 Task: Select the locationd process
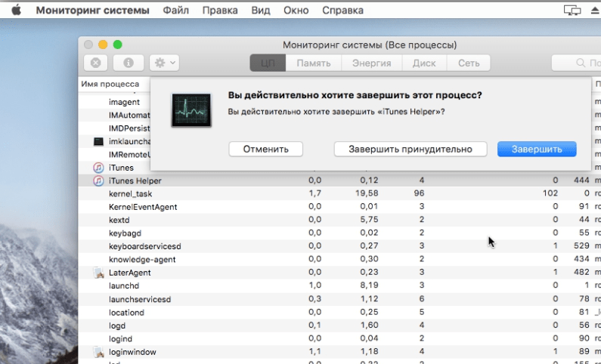126,313
